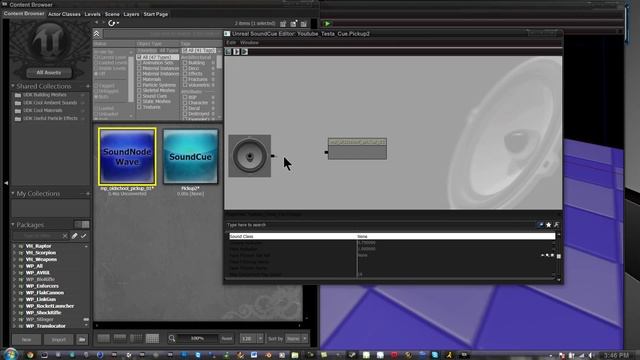Click Play SoundCue icon in editor toolbar
The image size is (640, 360).
236,52
